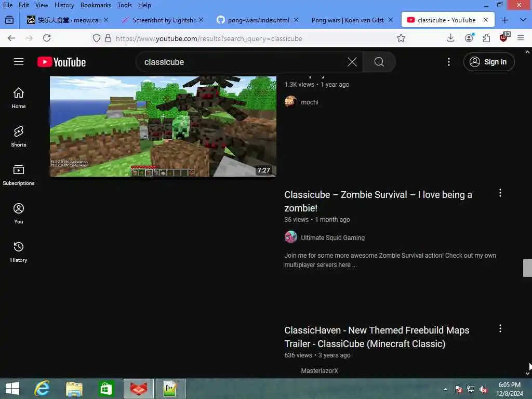Viewport: 532px width, 399px height.
Task: Open the Bookmarks menu
Action: tap(96, 5)
